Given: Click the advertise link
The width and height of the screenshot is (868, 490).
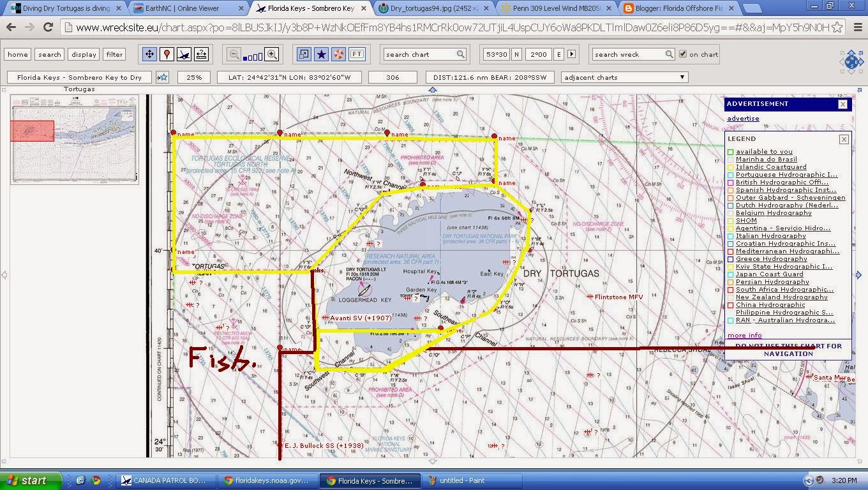Looking at the screenshot, I should coord(743,118).
